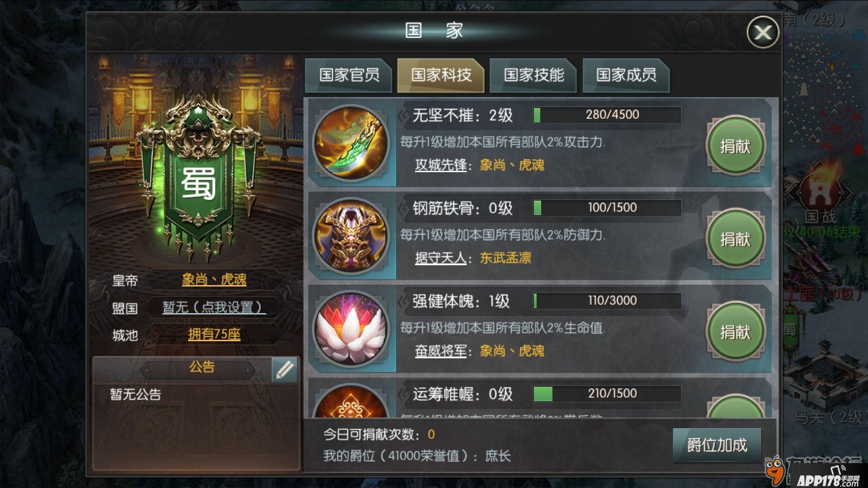Donate to 无坚不摧 with 捐献 button
The height and width of the screenshot is (488, 868).
point(736,146)
